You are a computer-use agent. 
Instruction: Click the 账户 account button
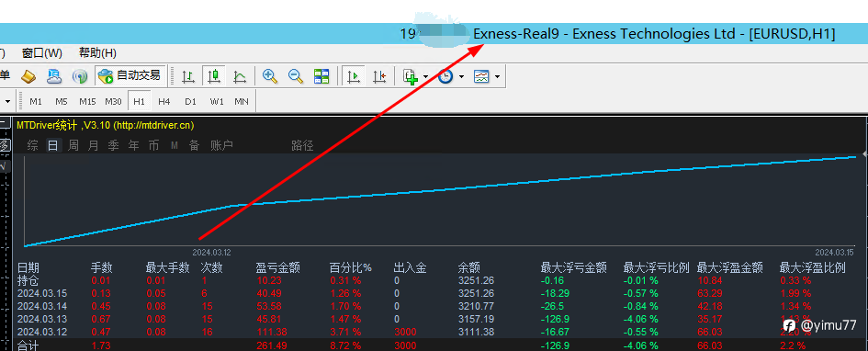click(221, 145)
